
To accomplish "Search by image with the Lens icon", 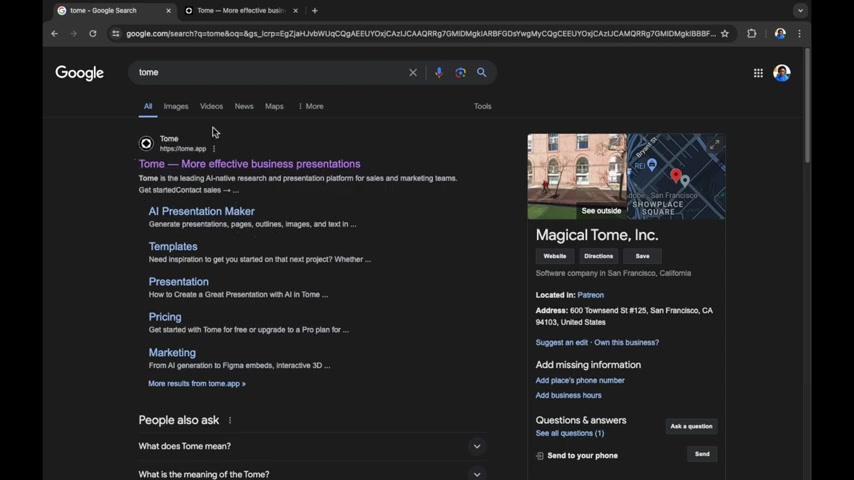I will (x=461, y=72).
